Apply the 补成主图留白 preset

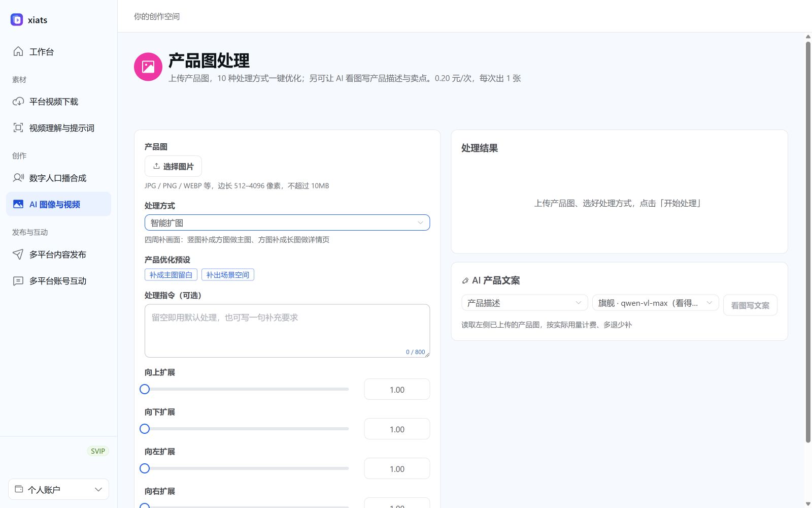pos(171,275)
